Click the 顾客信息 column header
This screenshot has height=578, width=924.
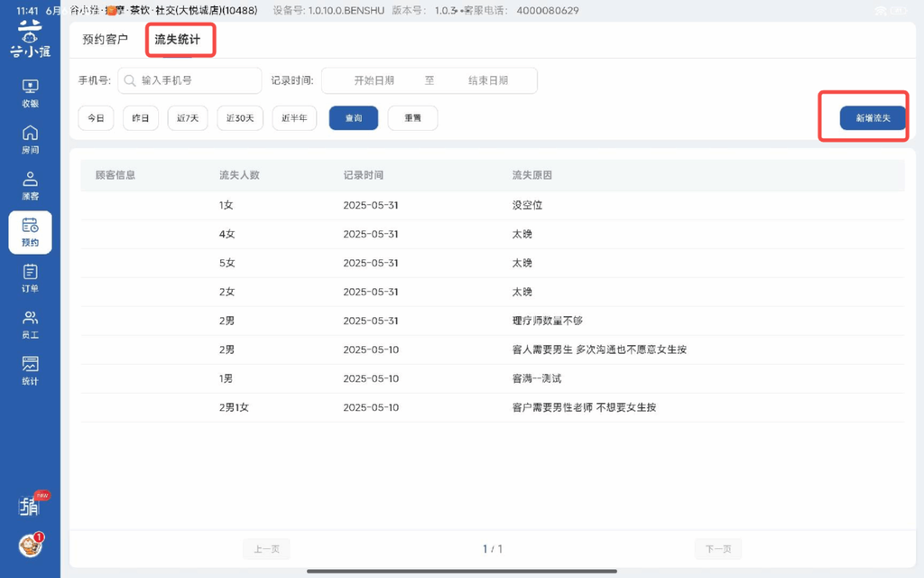click(115, 175)
